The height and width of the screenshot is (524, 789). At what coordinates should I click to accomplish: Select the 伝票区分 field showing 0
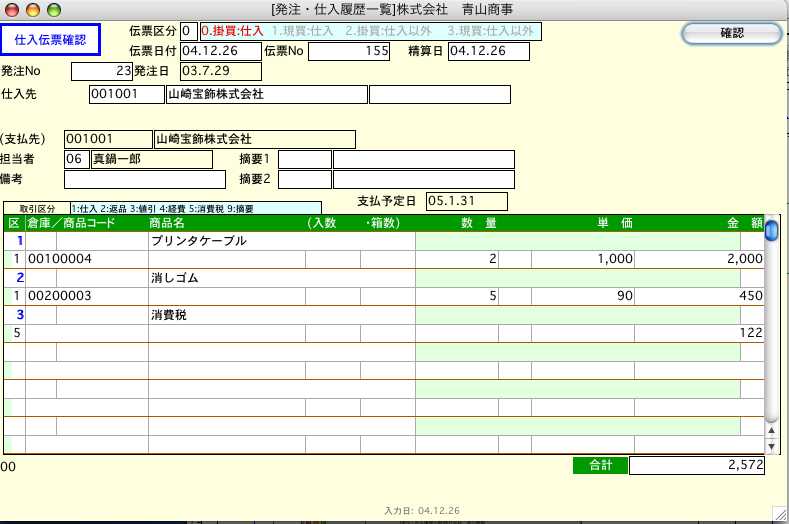(x=188, y=31)
